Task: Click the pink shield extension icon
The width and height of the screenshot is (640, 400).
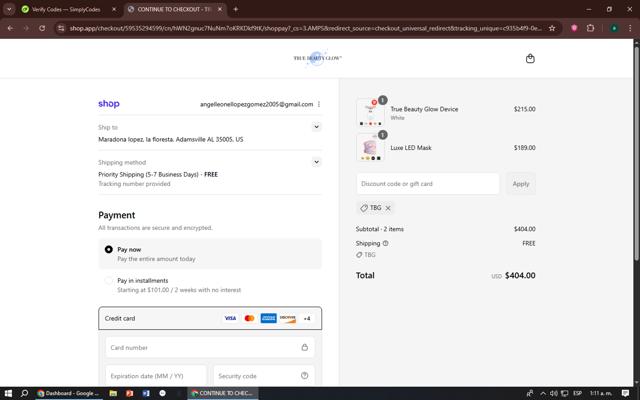Action: pyautogui.click(x=574, y=28)
